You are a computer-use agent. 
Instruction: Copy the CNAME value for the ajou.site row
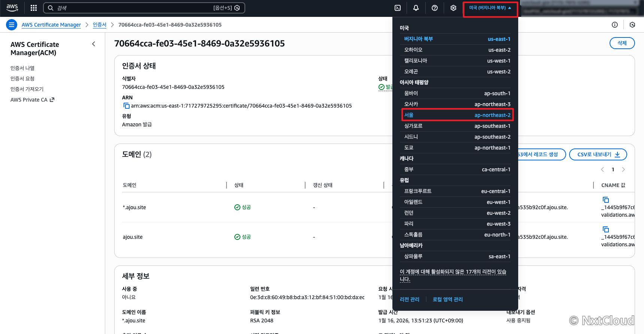605,229
